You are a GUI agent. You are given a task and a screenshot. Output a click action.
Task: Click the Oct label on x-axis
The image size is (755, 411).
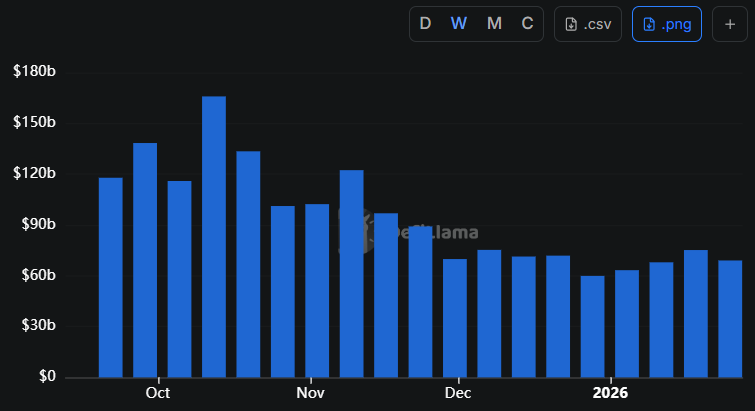(x=157, y=393)
